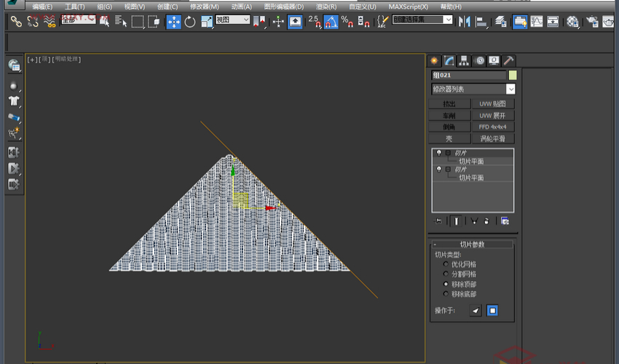The height and width of the screenshot is (364, 619).
Task: Open the 全部 selection filter dropdown
Action: coord(78,20)
